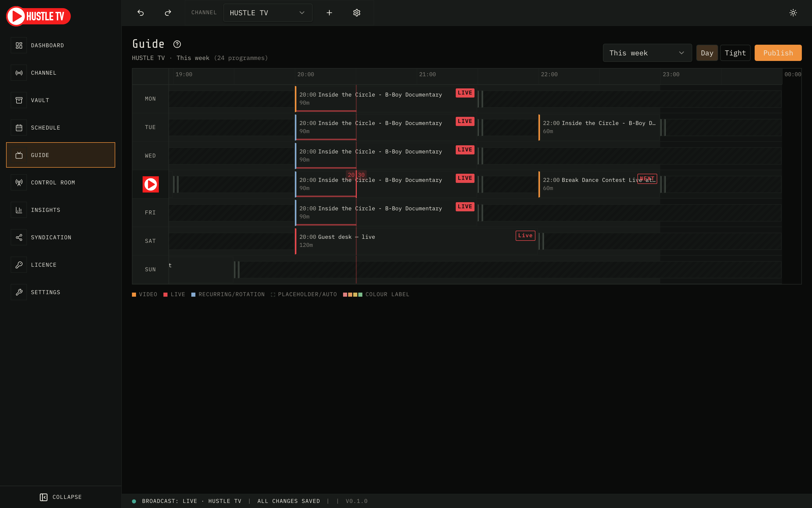Collapse the sidebar
This screenshot has width=812, height=508.
[x=61, y=497]
